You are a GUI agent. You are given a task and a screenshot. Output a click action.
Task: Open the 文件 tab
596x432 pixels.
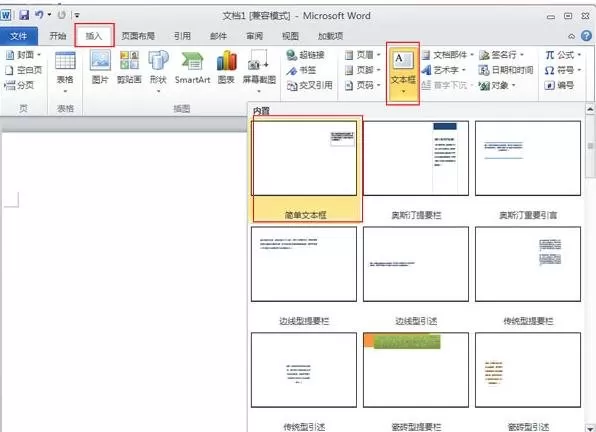click(x=19, y=36)
